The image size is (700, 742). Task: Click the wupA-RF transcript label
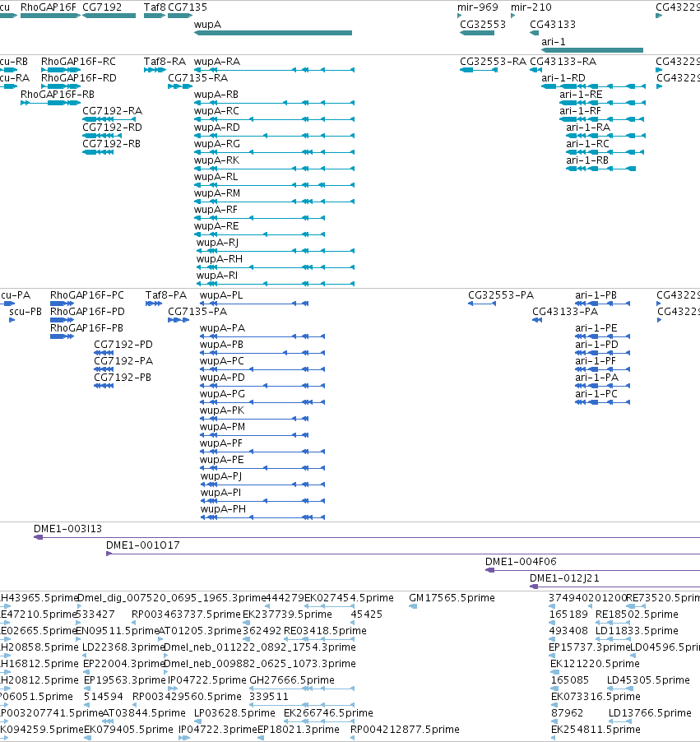[216, 209]
